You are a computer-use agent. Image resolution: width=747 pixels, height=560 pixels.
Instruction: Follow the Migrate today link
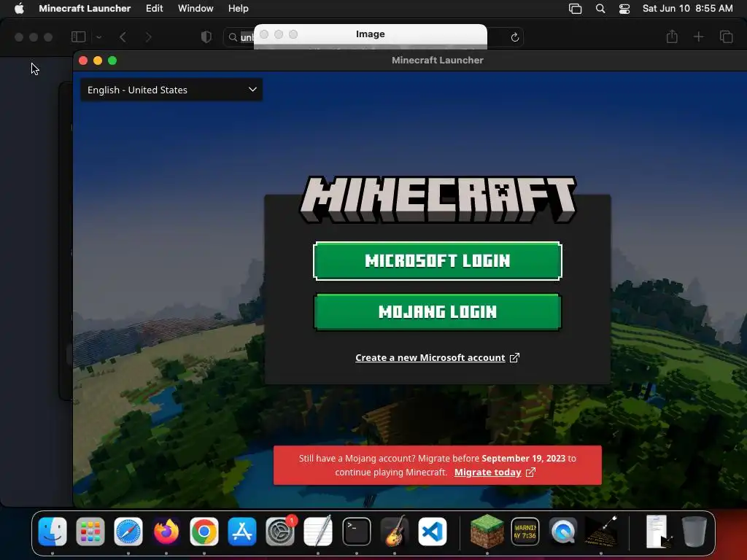(487, 472)
